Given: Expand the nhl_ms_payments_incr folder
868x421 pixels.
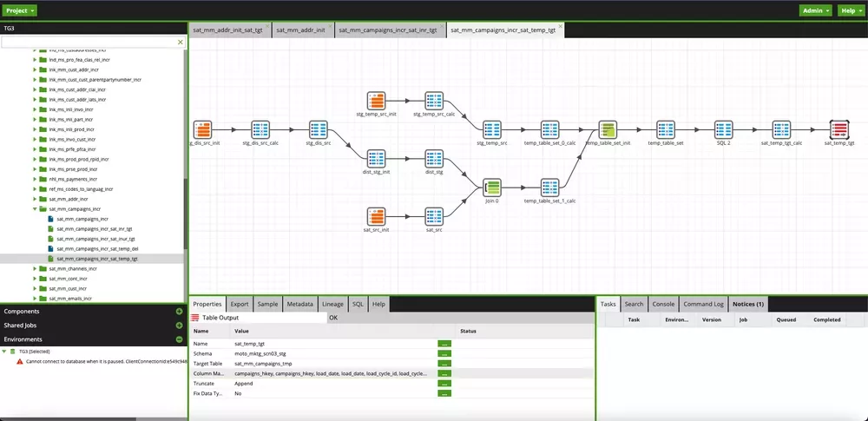Looking at the screenshot, I should [35, 179].
